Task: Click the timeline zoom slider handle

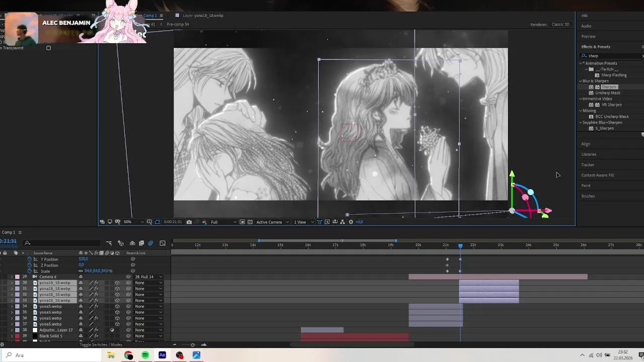Action: (192, 345)
